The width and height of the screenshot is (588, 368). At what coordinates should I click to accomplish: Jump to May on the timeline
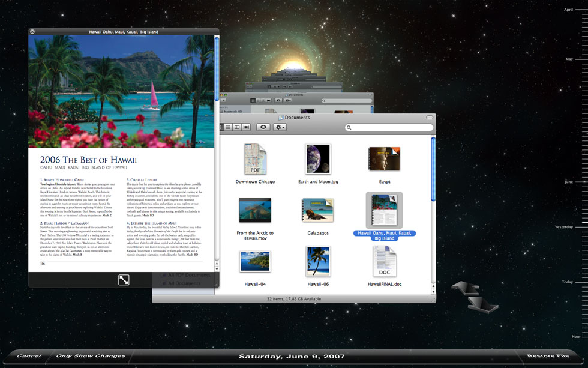click(569, 59)
